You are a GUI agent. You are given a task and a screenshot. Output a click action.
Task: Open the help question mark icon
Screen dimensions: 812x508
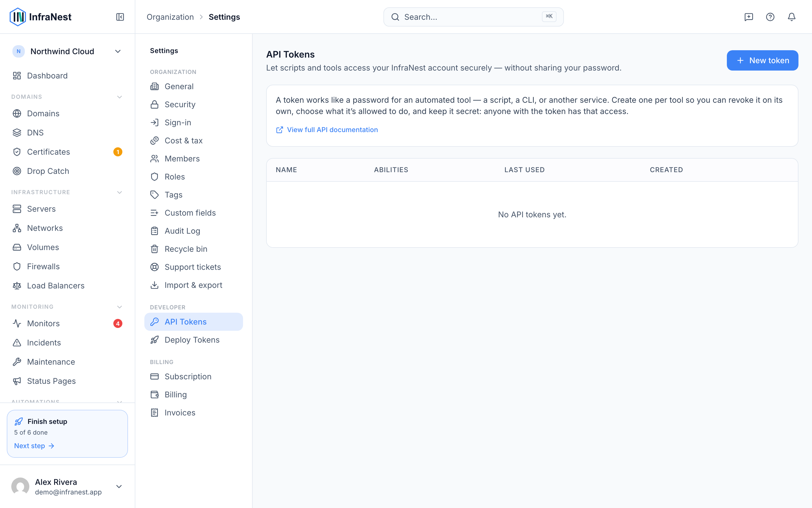point(770,17)
